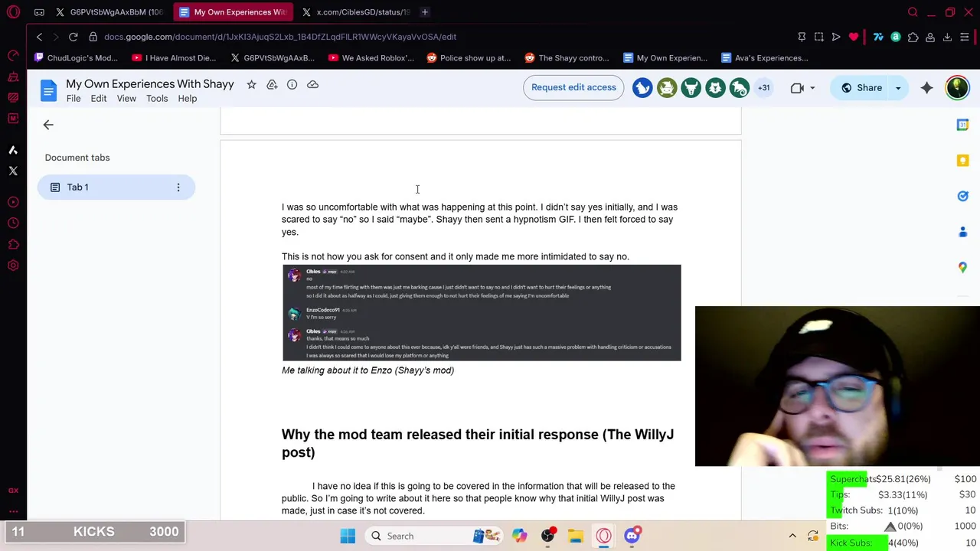Open the Aria AI icon in Opera sidebar

[x=13, y=150]
